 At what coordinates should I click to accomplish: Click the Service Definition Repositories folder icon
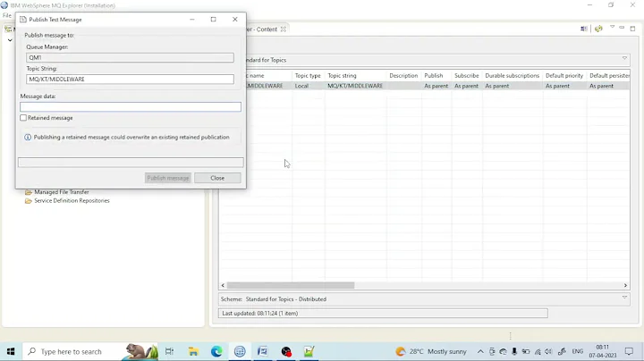click(x=29, y=200)
